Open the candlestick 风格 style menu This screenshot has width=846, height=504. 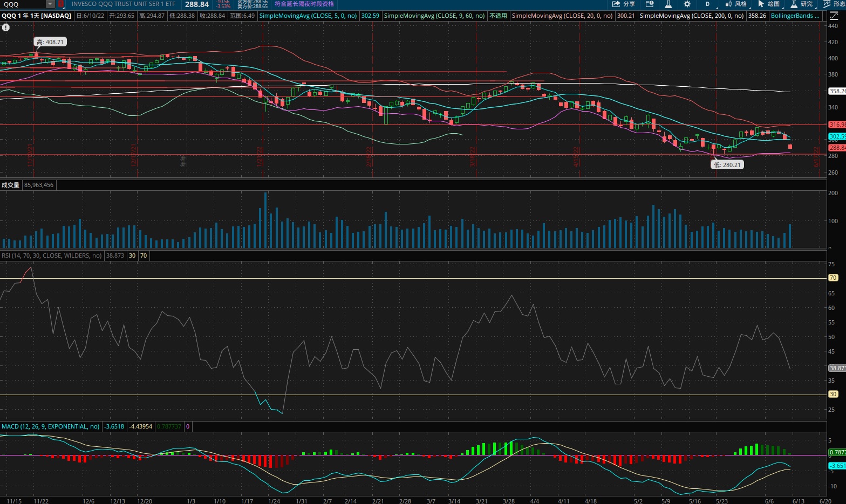736,4
